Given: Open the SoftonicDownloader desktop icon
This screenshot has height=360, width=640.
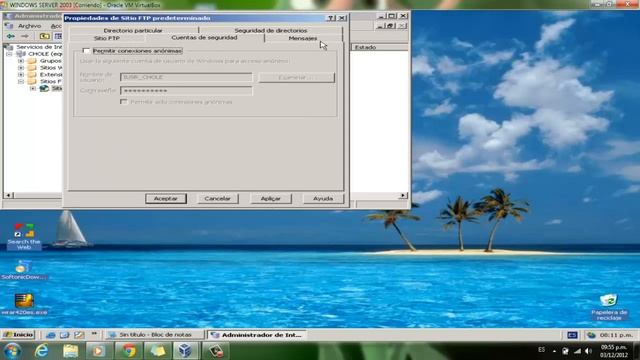Looking at the screenshot, I should [23, 270].
